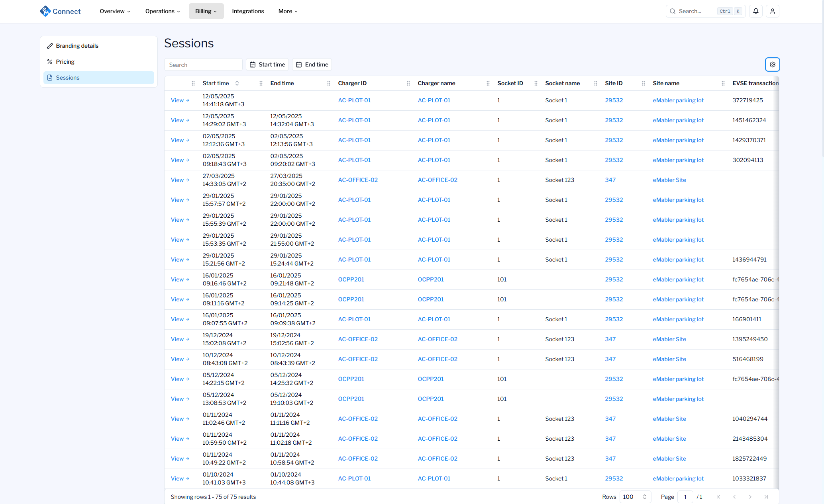Open the Billing dropdown menu
This screenshot has width=824, height=504.
[206, 11]
